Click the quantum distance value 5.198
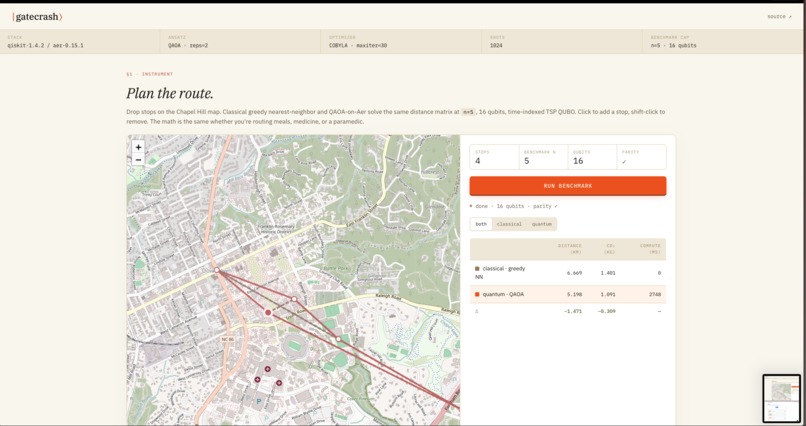Screen dimensions: 806x426 click(x=574, y=294)
